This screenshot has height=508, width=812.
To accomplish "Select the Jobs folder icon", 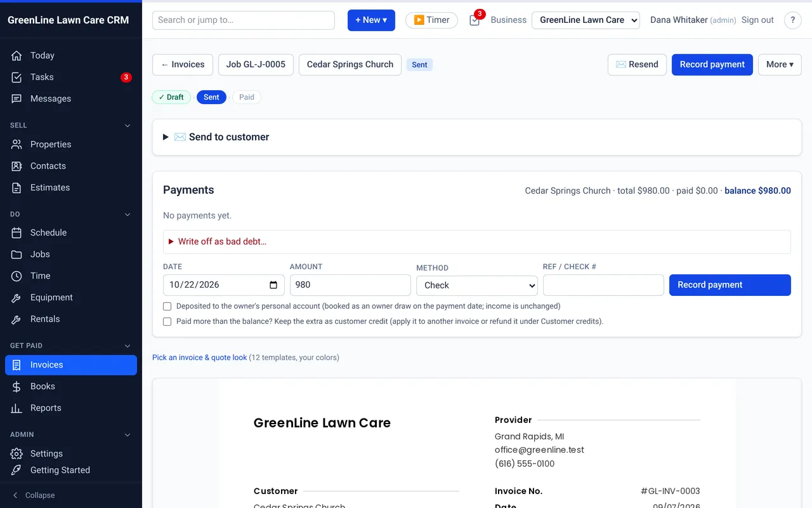I will [x=17, y=255].
